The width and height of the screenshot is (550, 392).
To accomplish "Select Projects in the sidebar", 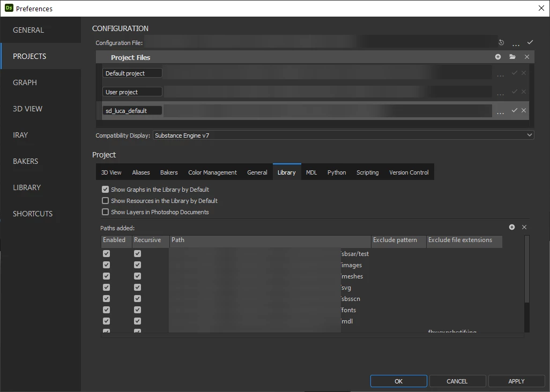I will (41, 56).
